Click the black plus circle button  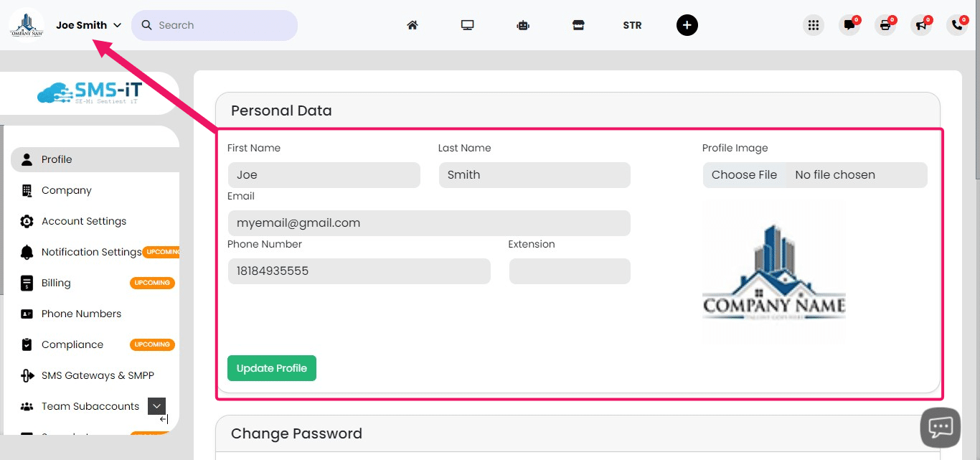pos(687,25)
